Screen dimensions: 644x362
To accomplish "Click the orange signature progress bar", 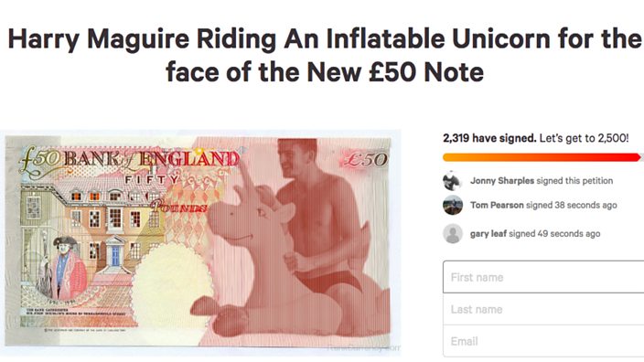I will 542,157.
